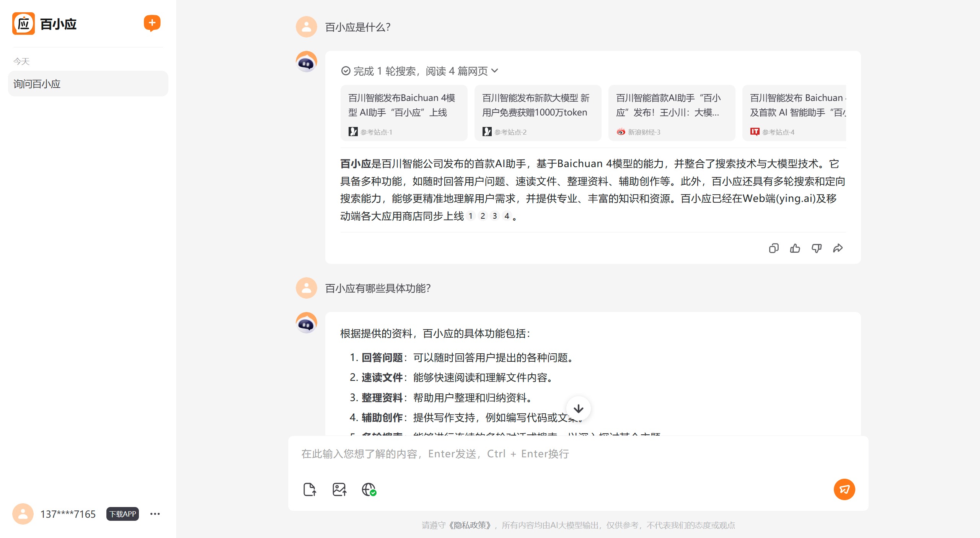Click the 百小应 logo title
This screenshot has height=538, width=980.
point(59,23)
